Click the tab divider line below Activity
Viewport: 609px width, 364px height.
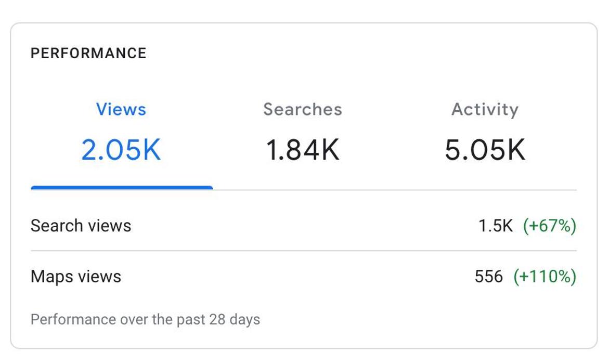(x=485, y=190)
